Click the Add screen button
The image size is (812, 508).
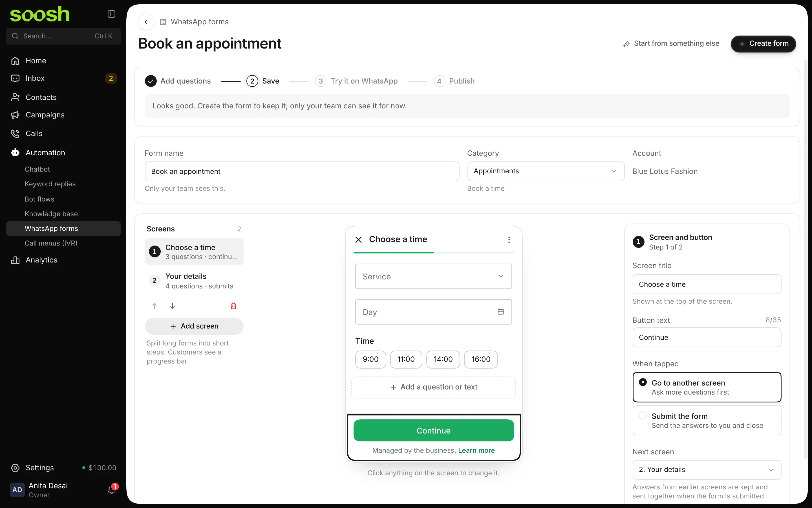pyautogui.click(x=194, y=326)
